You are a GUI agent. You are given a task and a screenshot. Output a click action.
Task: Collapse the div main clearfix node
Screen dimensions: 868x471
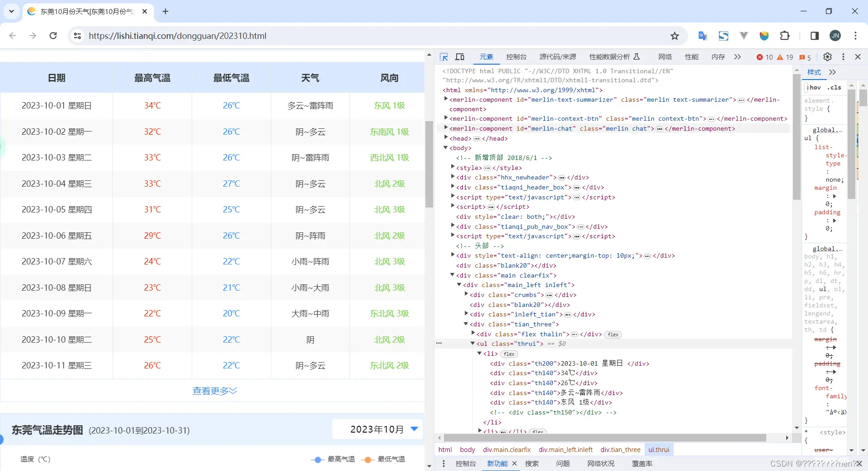(x=453, y=275)
